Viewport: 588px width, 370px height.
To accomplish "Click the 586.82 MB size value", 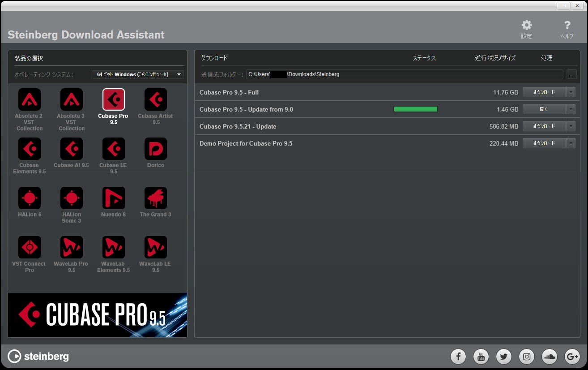I will coord(504,126).
